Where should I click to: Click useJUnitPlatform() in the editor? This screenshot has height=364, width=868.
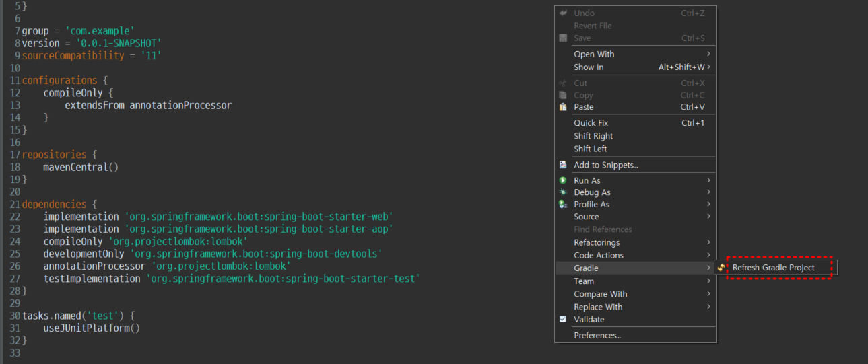tap(92, 328)
